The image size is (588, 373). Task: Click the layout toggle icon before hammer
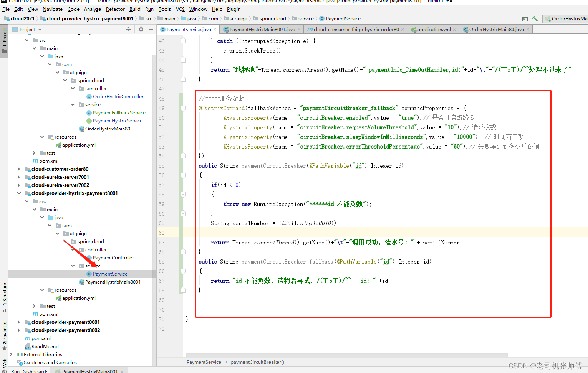coord(525,18)
